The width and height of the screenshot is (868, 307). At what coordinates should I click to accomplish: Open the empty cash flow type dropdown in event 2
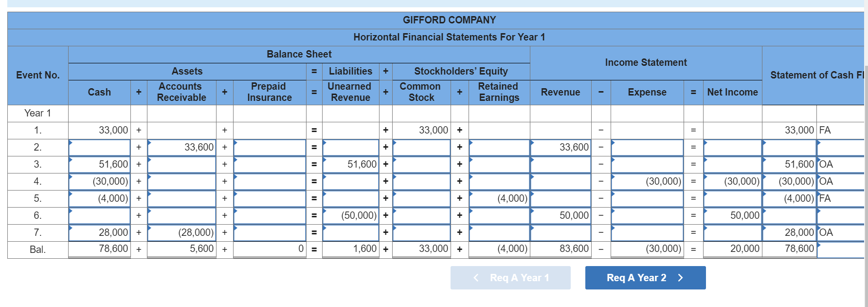click(x=841, y=147)
